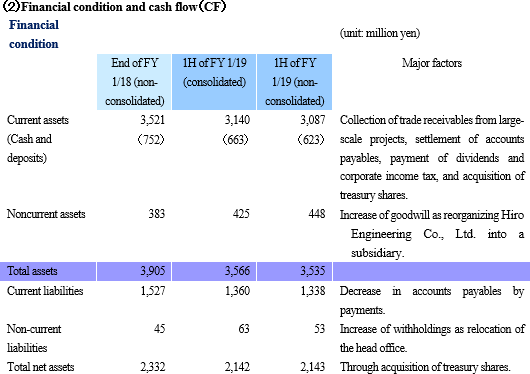The image size is (530, 374).
Task: Select the total assets value 3,566
Action: (x=238, y=271)
